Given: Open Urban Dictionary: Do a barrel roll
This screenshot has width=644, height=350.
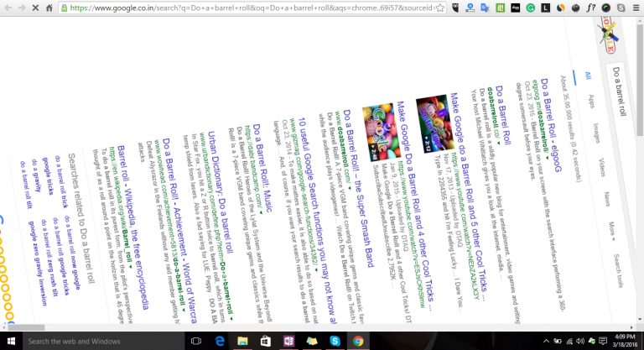Looking at the screenshot, I should (x=221, y=192).
